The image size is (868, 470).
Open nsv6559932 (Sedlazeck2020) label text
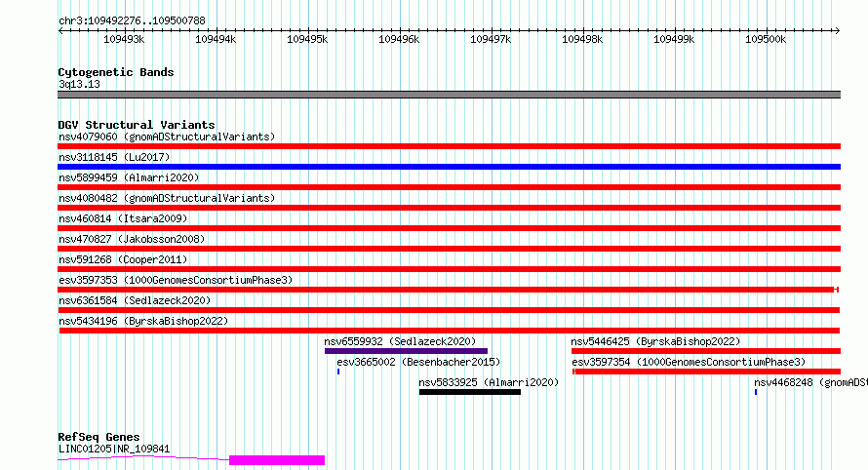tap(400, 341)
